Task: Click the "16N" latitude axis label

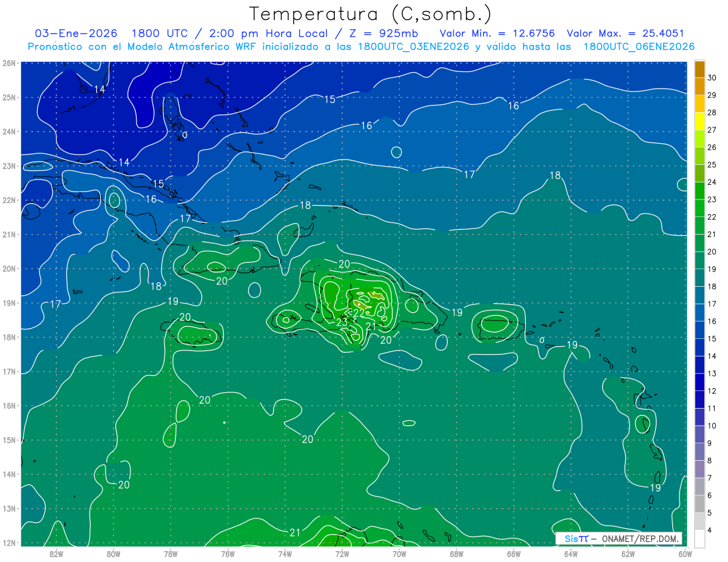Action: (9, 406)
